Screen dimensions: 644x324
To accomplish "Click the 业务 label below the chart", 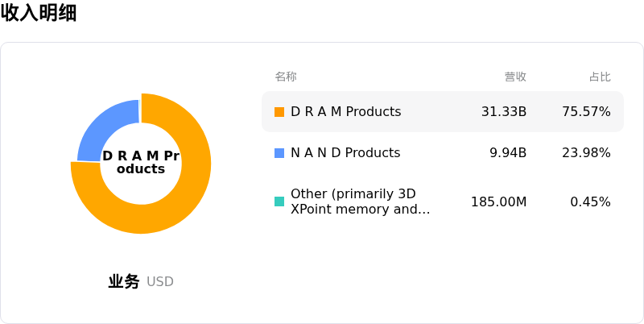I will point(124,281).
